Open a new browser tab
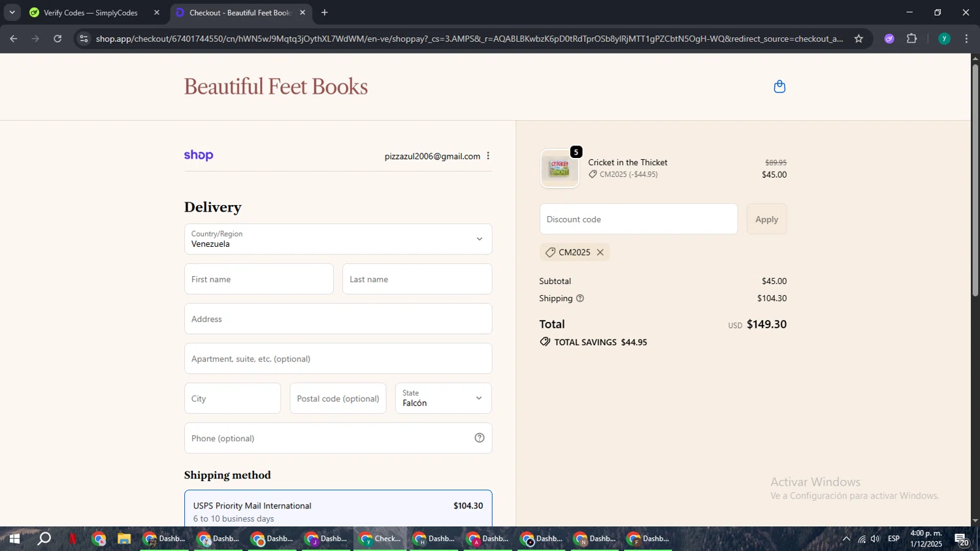This screenshot has width=980, height=551. click(325, 12)
